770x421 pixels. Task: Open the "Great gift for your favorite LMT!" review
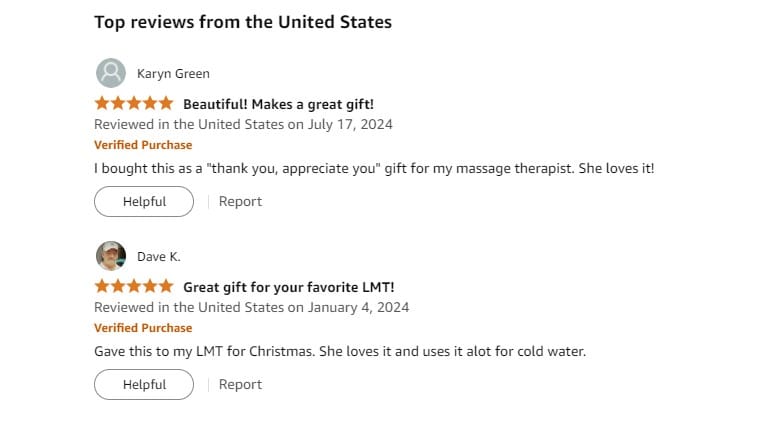tap(288, 287)
